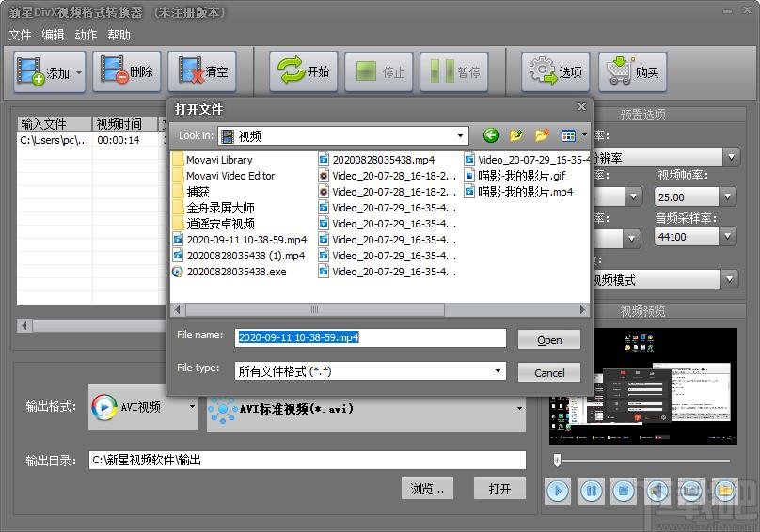Click the preview seek slider handle
Screen dimensions: 760x532
(x=558, y=460)
